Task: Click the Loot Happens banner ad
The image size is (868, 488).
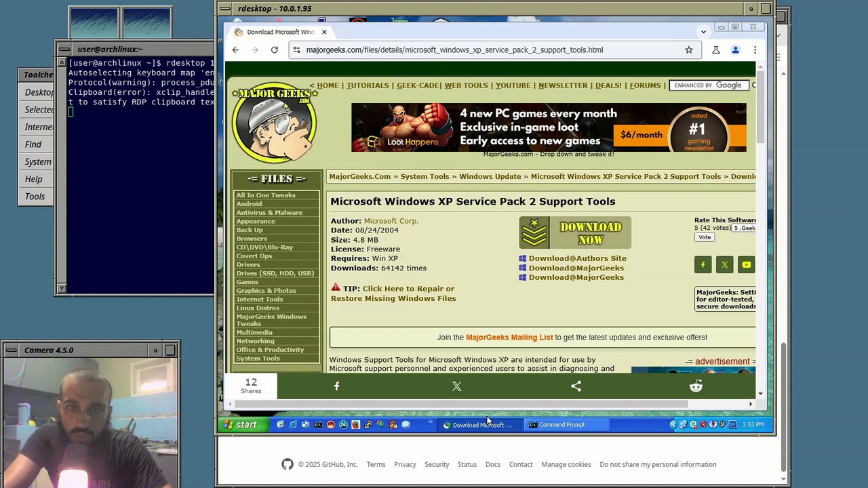Action: tap(549, 127)
